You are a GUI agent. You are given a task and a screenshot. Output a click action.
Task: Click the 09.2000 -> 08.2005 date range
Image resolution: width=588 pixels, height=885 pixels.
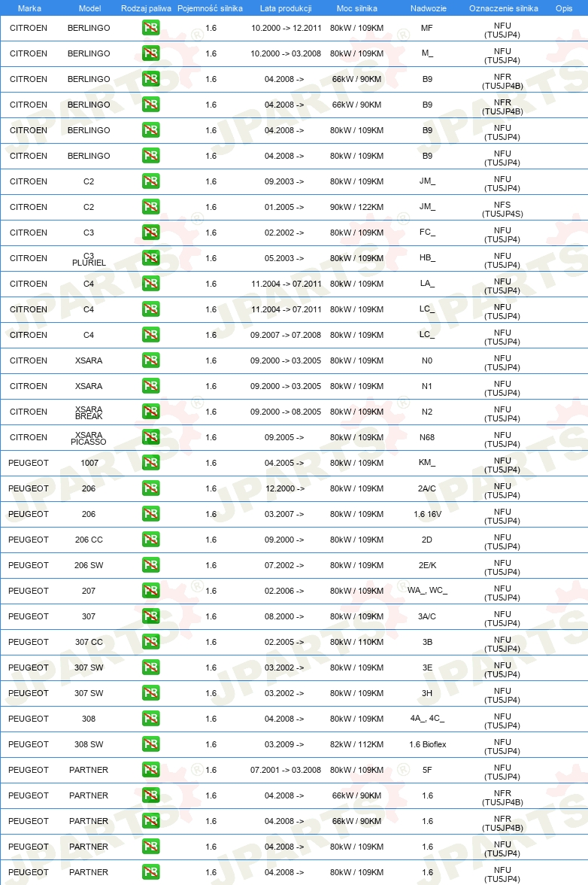tap(286, 412)
